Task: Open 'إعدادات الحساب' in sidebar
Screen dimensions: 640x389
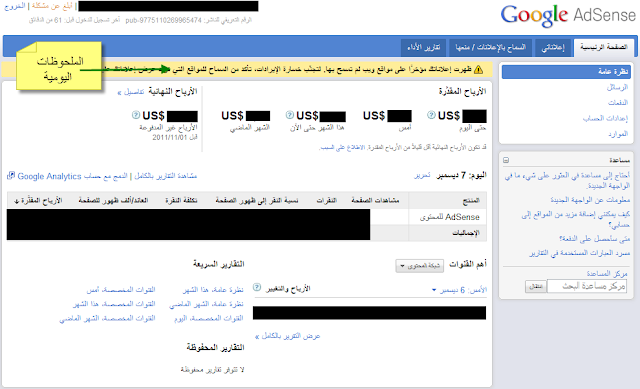Action: [x=605, y=118]
